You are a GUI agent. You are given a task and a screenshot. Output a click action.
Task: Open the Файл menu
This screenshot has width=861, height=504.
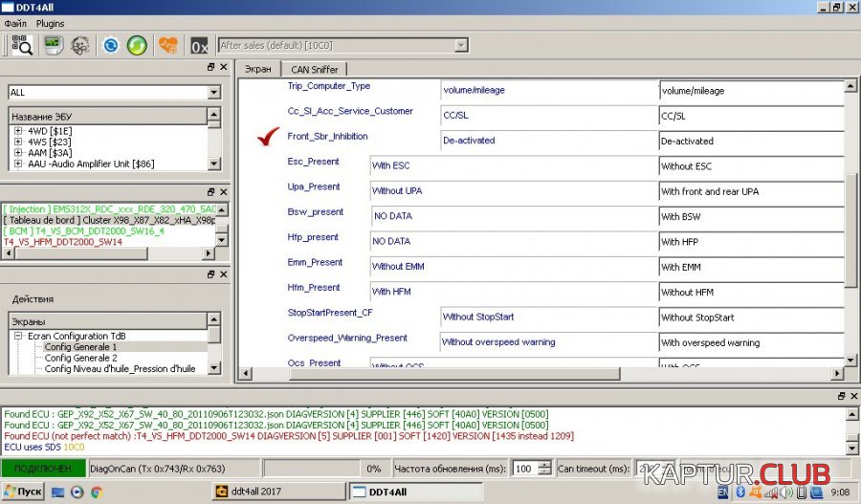click(15, 22)
